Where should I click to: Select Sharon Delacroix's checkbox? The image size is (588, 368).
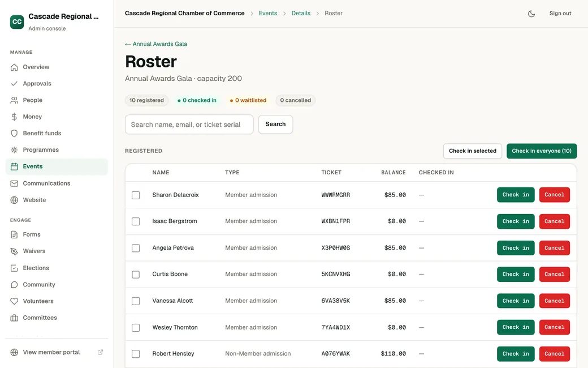click(x=136, y=195)
